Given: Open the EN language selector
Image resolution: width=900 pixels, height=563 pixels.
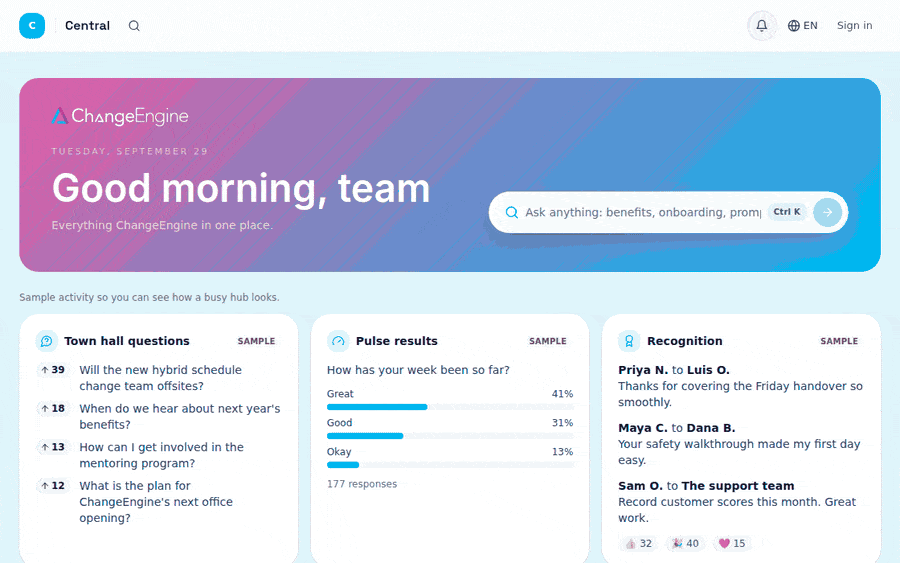Looking at the screenshot, I should pyautogui.click(x=803, y=26).
